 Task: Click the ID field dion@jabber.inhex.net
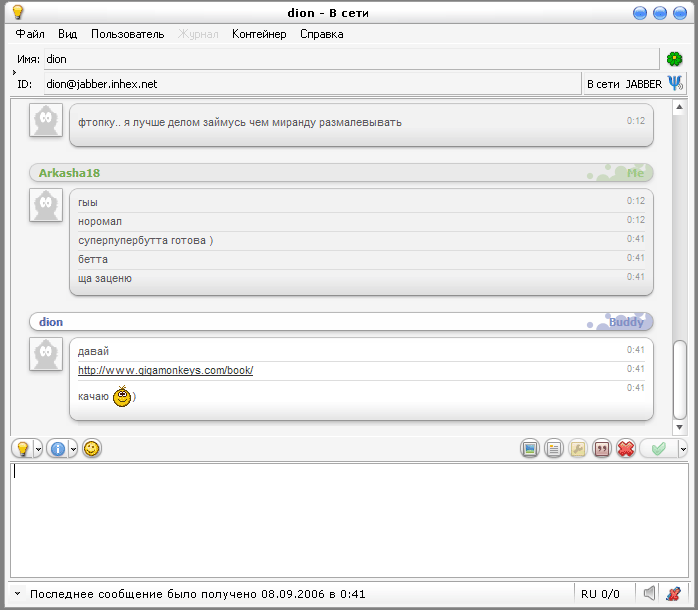312,84
